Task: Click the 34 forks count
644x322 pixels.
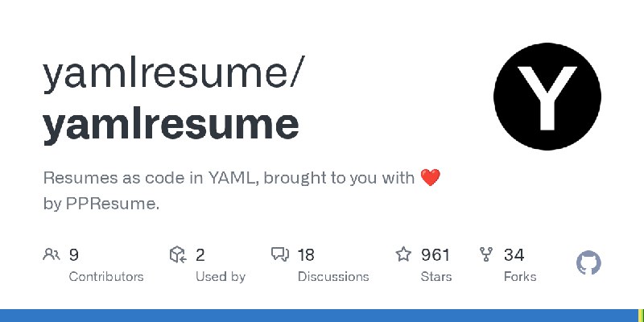Action: [514, 255]
